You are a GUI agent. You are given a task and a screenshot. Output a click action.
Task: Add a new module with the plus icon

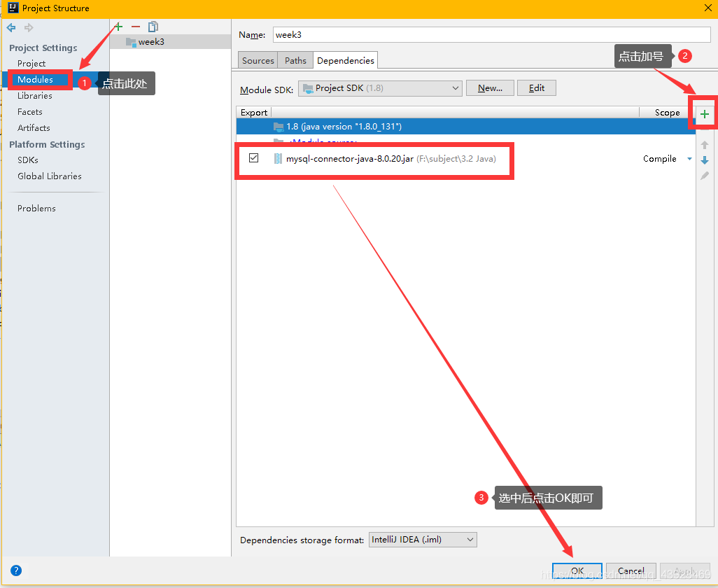tap(118, 27)
